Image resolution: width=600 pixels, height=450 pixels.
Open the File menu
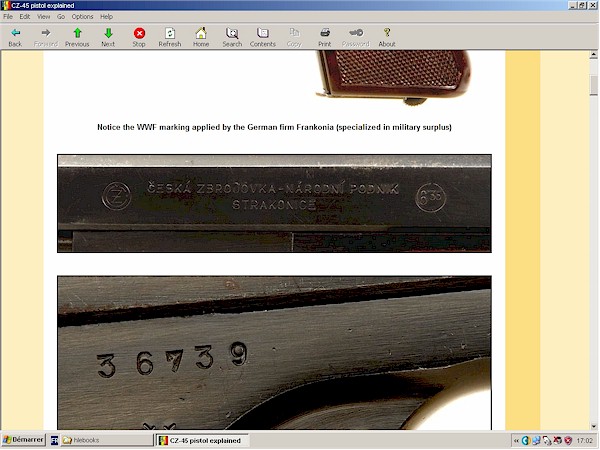click(8, 16)
